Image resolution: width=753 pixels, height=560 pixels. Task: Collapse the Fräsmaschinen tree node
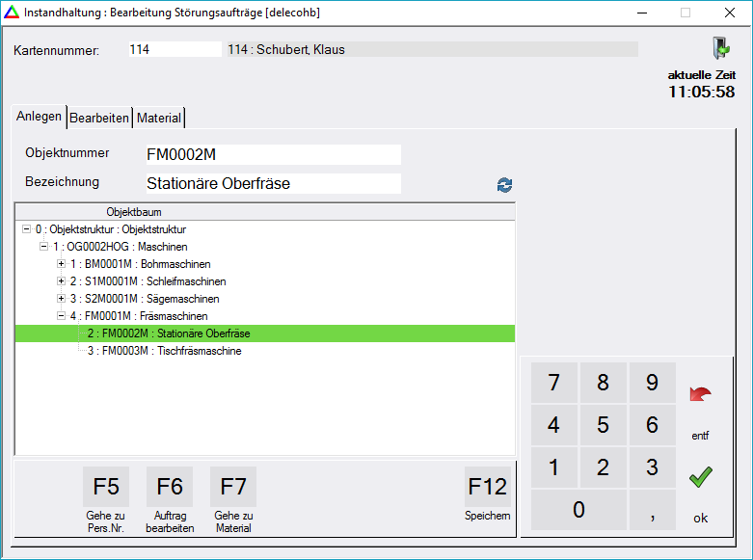(x=61, y=316)
